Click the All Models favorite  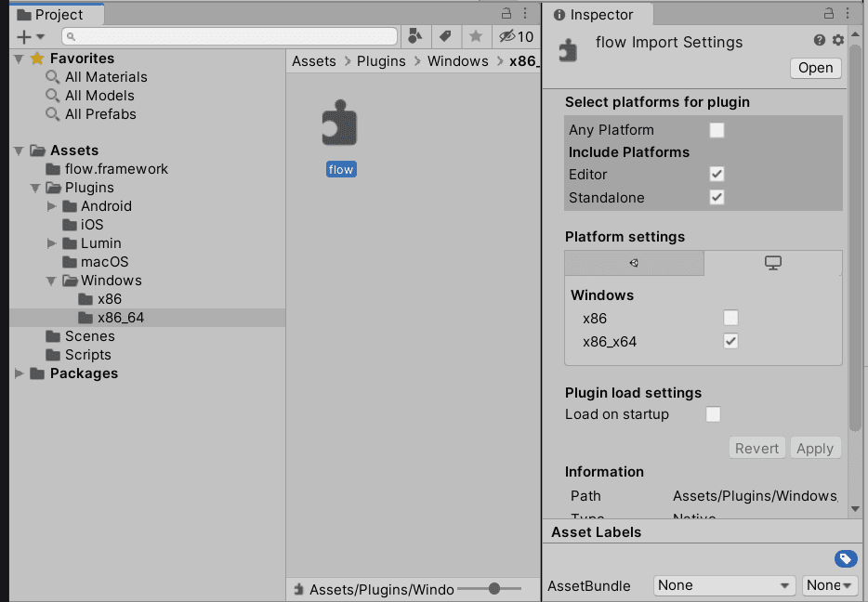tap(99, 96)
